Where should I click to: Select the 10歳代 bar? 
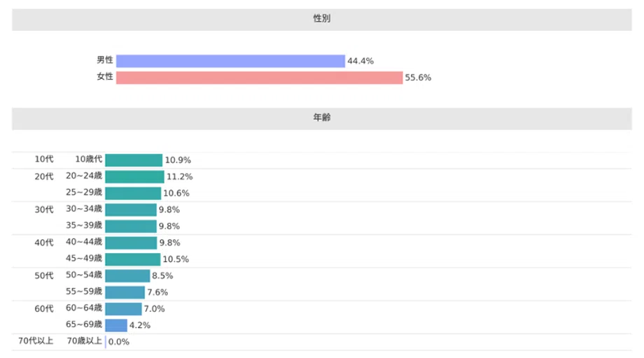pos(134,160)
